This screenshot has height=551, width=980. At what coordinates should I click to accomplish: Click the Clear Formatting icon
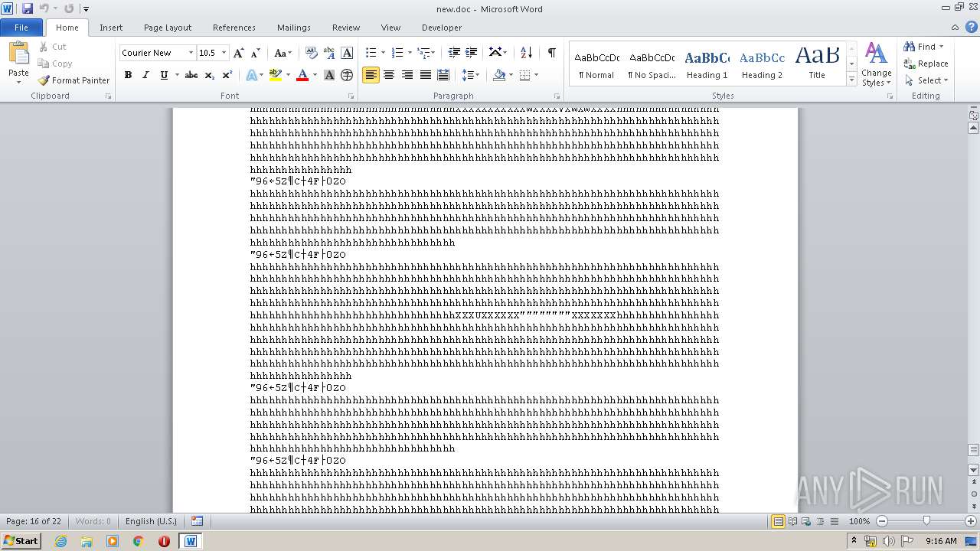(311, 53)
